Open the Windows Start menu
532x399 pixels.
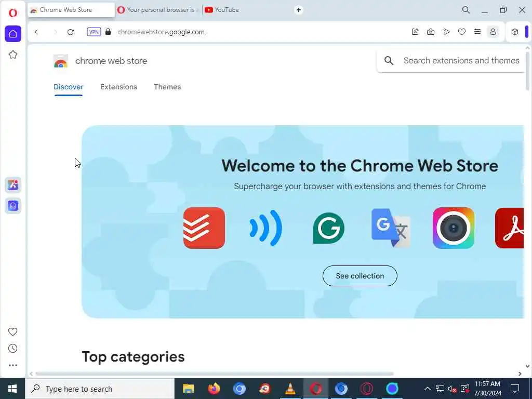pyautogui.click(x=12, y=389)
